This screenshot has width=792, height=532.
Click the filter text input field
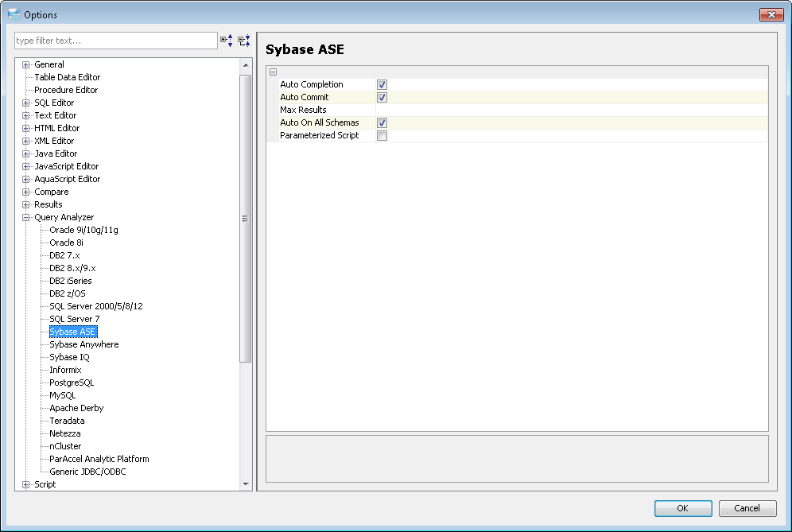tap(116, 41)
